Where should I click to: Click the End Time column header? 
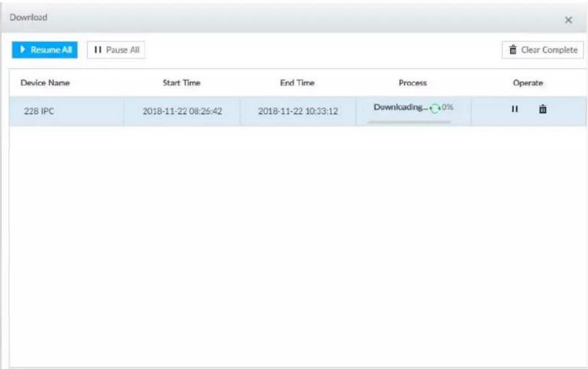point(297,83)
